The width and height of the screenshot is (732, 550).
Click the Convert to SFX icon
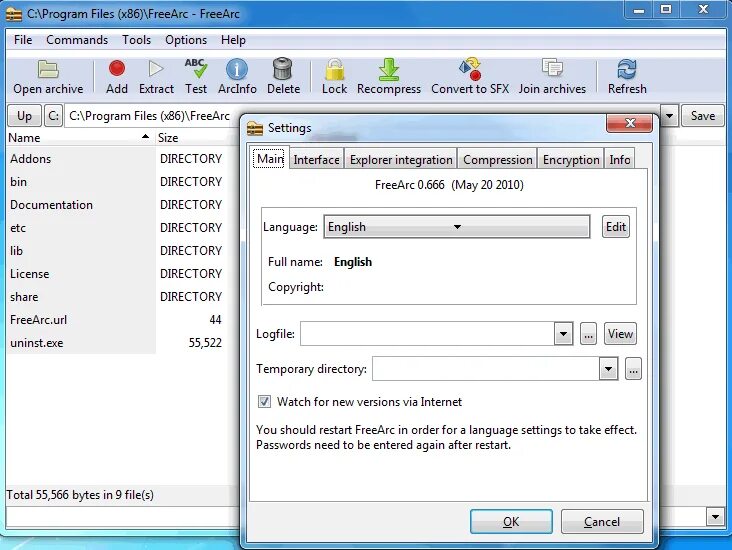[x=470, y=69]
